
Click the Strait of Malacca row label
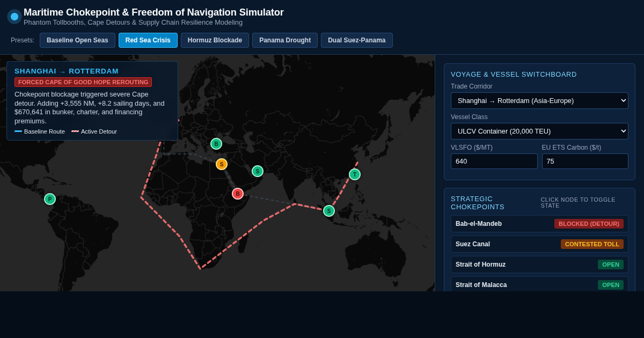pyautogui.click(x=481, y=285)
